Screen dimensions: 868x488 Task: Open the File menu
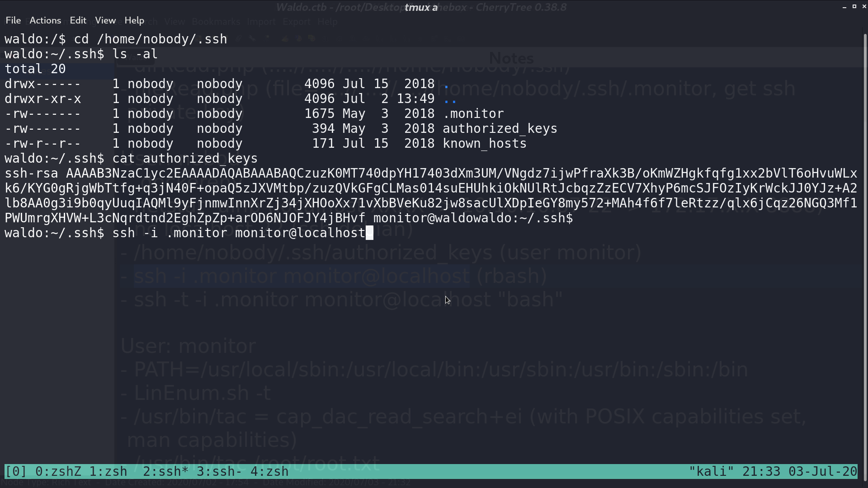(x=13, y=20)
